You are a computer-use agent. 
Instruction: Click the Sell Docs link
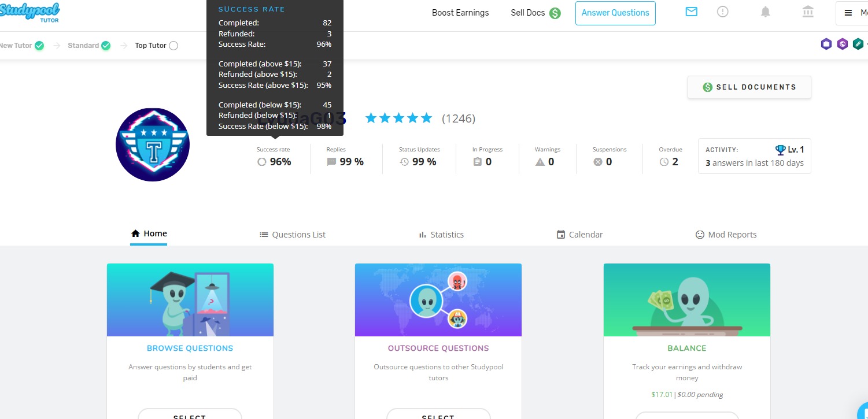click(528, 13)
